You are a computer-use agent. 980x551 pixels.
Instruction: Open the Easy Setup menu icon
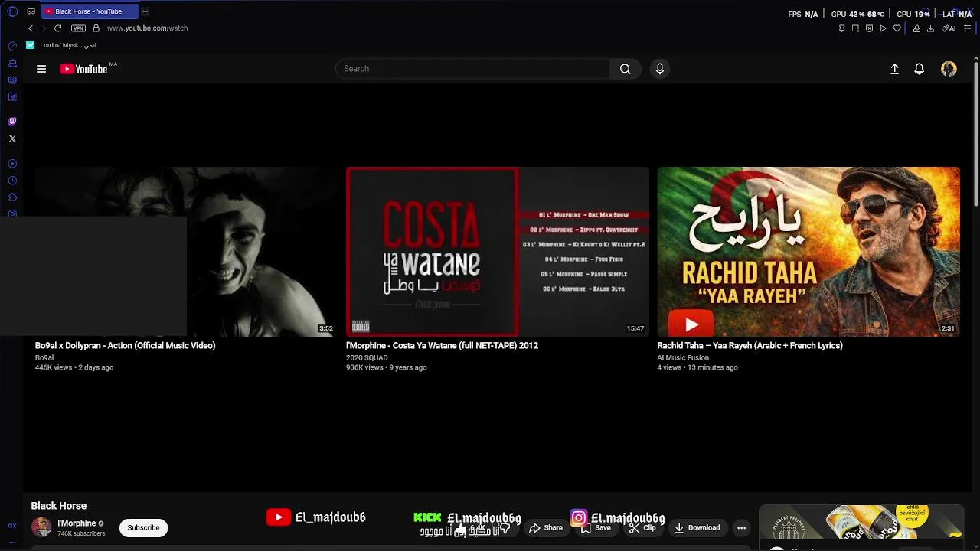coord(967,28)
